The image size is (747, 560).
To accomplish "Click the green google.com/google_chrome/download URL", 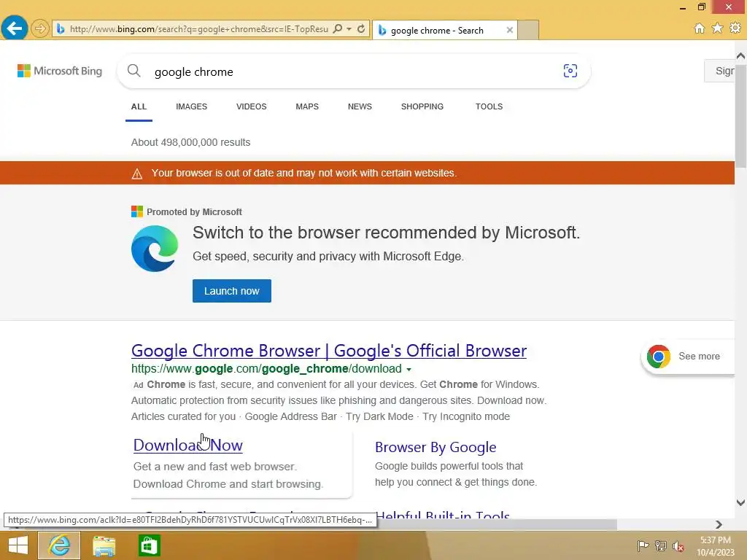I will (x=266, y=368).
